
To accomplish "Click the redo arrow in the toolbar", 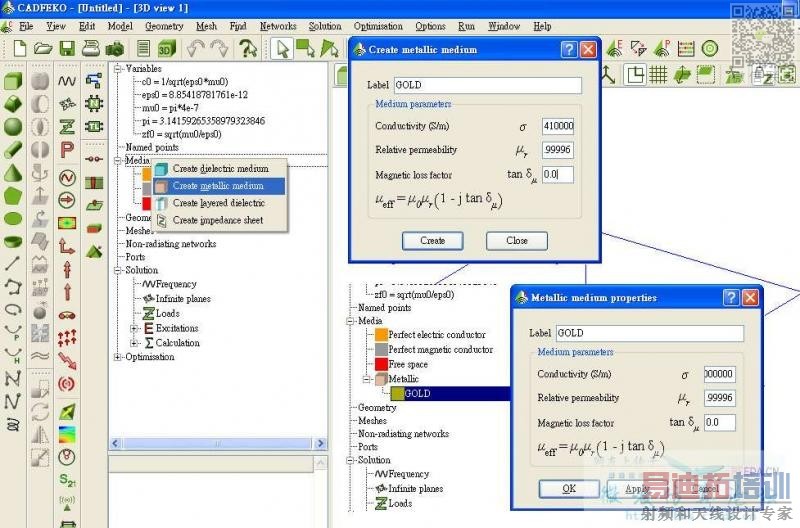I will coord(219,48).
